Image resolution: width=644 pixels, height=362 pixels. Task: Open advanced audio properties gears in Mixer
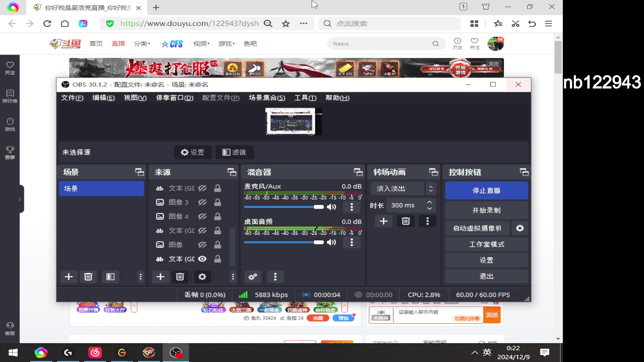[253, 277]
